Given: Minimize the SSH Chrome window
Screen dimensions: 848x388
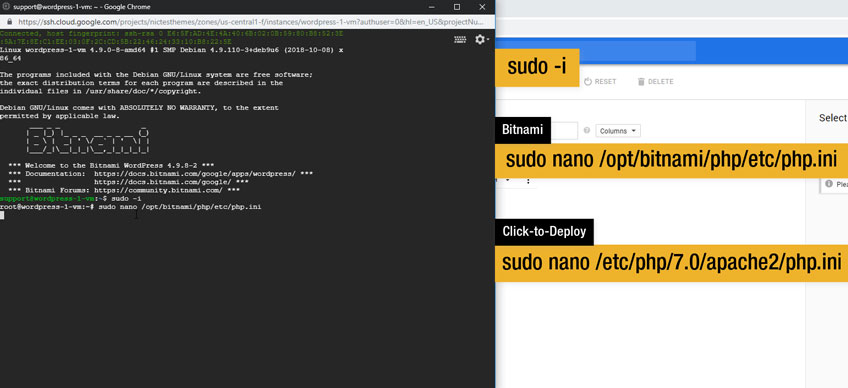Looking at the screenshot, I should (x=432, y=7).
